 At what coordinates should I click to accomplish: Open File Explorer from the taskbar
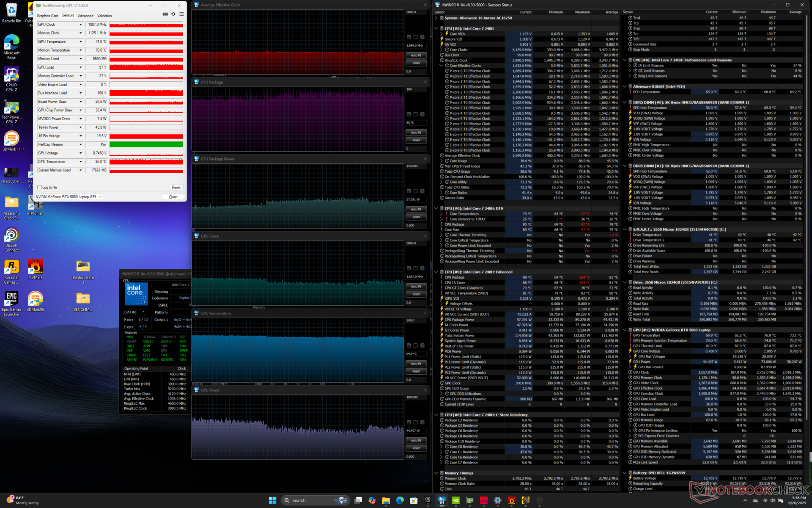[x=386, y=500]
